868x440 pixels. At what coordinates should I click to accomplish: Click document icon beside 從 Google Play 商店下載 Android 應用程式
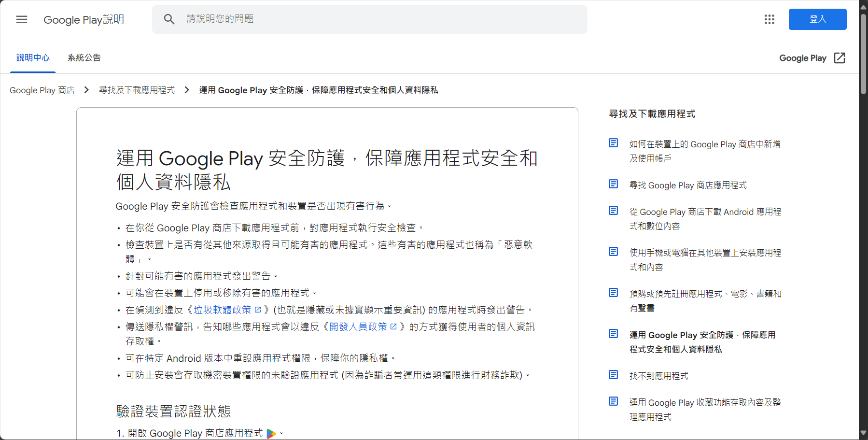click(614, 211)
